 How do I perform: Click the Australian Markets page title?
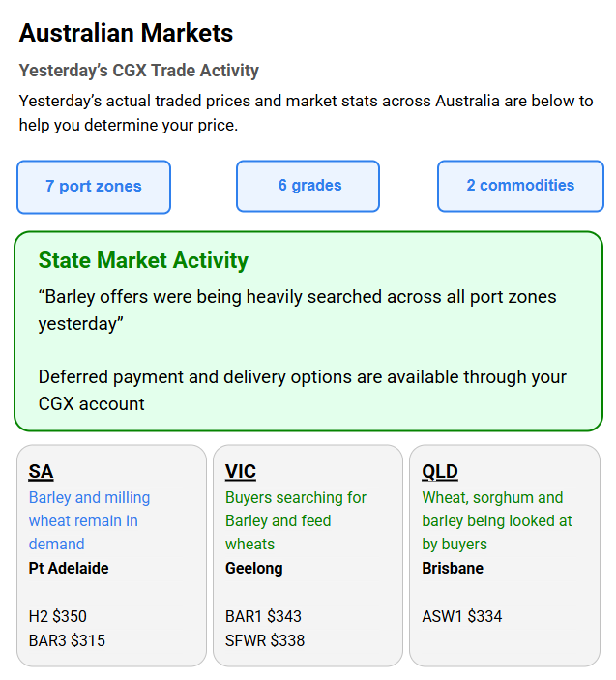[x=126, y=33]
